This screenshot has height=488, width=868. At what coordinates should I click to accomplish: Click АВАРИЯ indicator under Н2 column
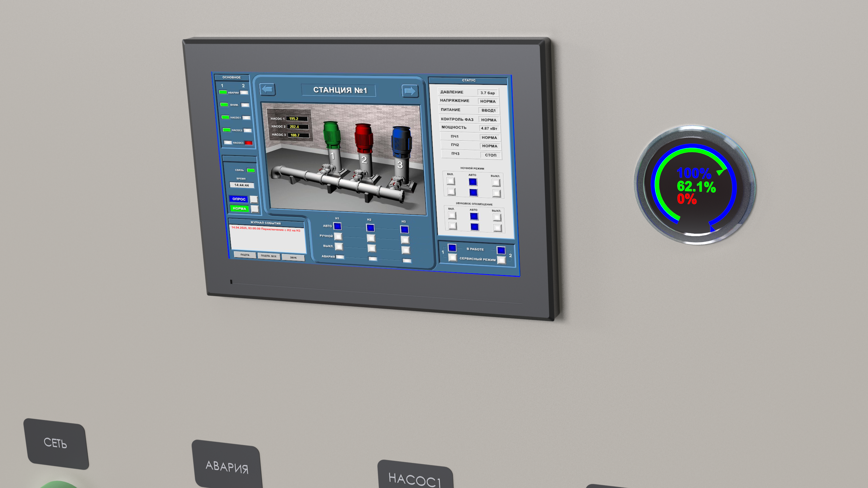[373, 259]
